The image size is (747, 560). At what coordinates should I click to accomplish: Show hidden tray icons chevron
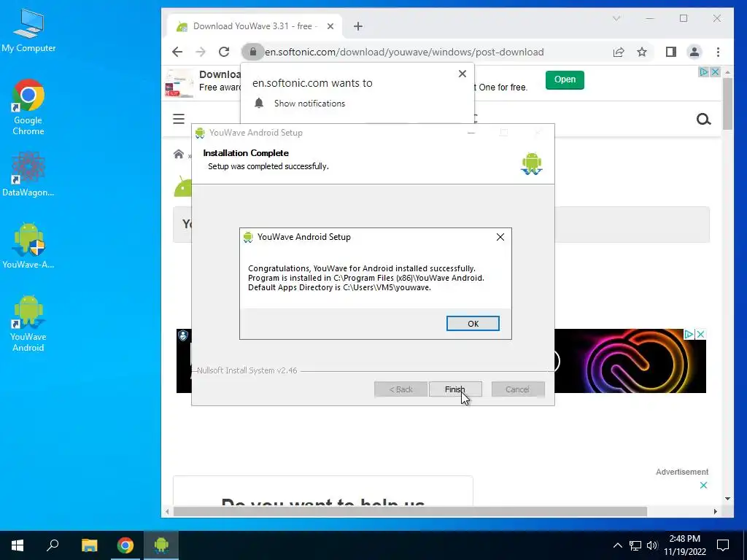[x=617, y=545]
